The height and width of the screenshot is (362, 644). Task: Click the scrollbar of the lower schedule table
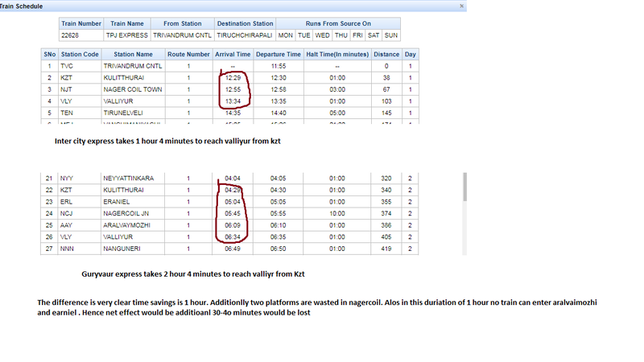(464, 187)
